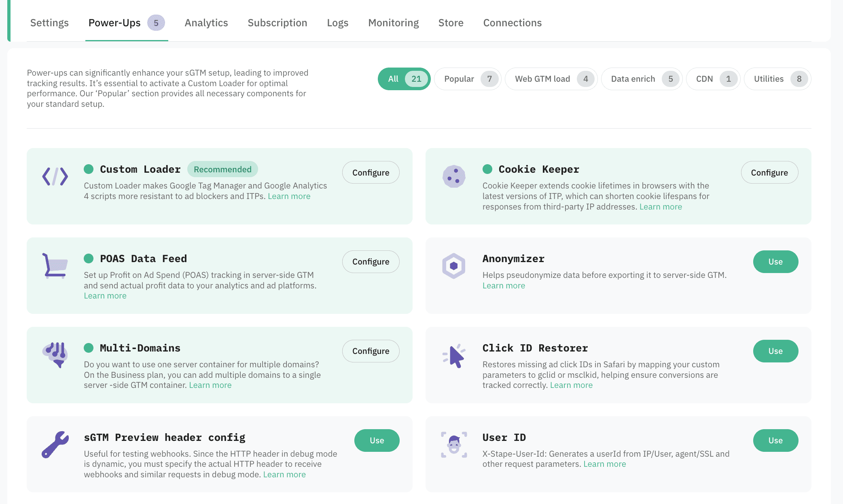The height and width of the screenshot is (504, 843).
Task: Filter power-ups by Popular
Action: pyautogui.click(x=467, y=79)
